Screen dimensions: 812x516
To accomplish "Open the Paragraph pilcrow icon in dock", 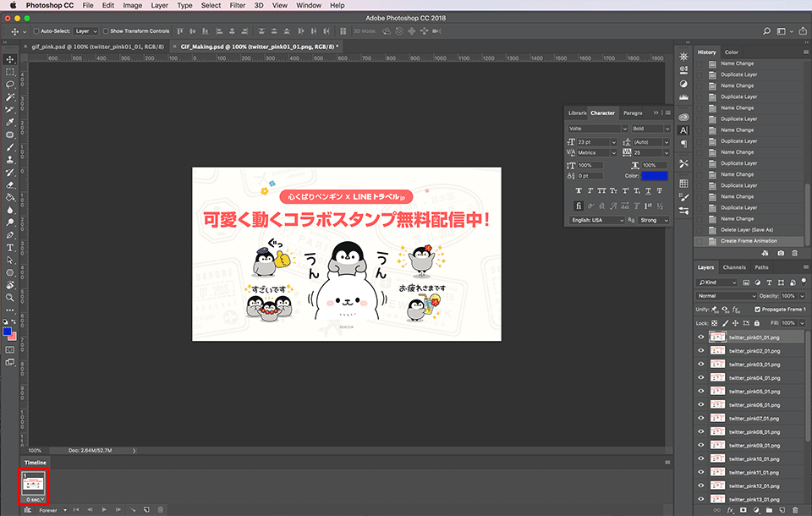I will 683,144.
